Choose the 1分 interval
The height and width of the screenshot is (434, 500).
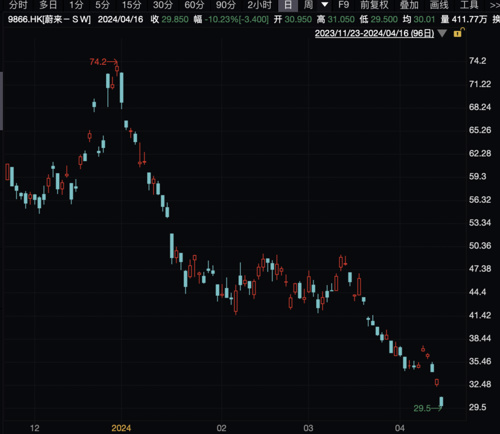coord(76,5)
